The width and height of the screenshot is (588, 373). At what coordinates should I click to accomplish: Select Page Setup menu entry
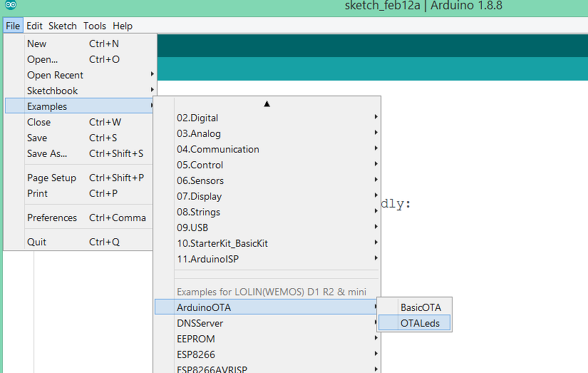[51, 178]
